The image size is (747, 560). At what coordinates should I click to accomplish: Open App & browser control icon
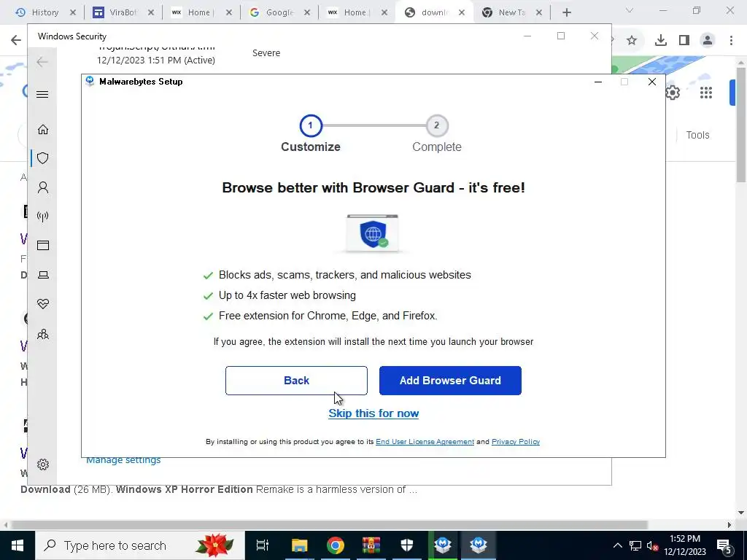tap(43, 245)
